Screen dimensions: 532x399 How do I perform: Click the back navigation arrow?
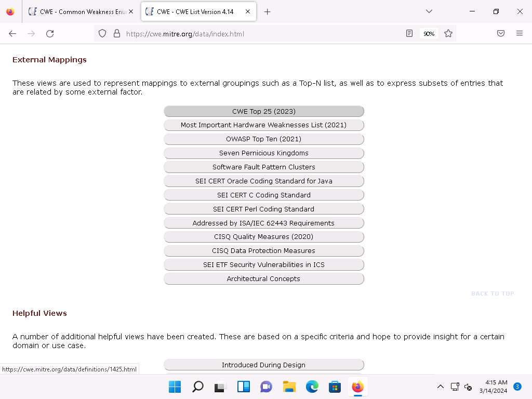(12, 34)
